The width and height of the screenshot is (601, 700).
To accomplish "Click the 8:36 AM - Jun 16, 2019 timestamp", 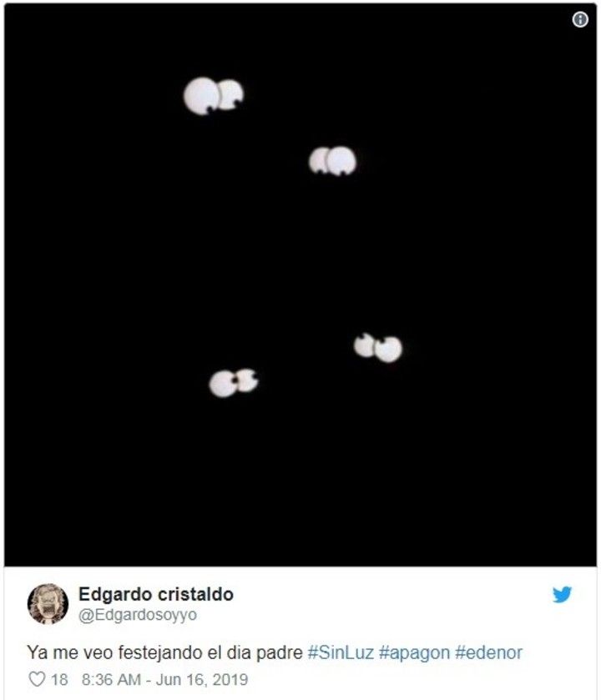I will pyautogui.click(x=164, y=679).
